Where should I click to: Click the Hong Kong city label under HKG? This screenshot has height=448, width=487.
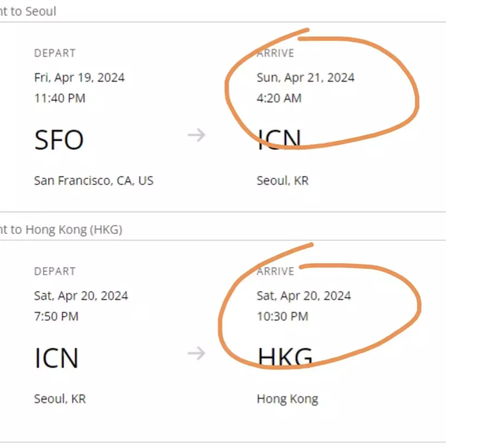287,399
